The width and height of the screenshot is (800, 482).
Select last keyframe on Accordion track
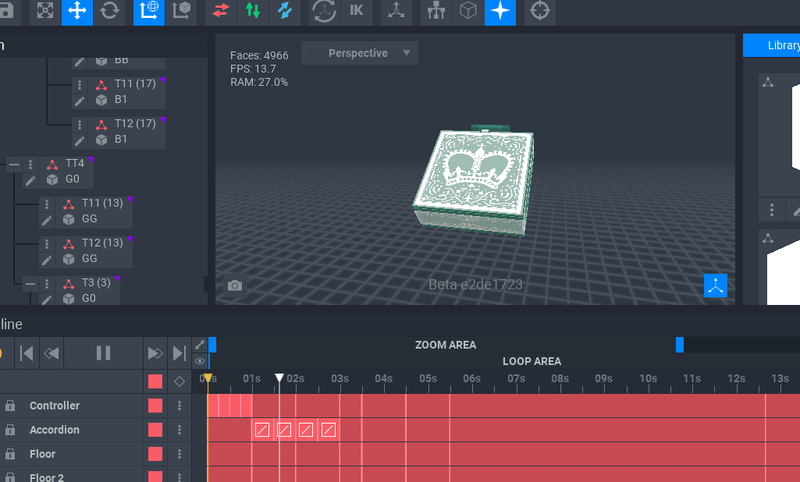(329, 430)
